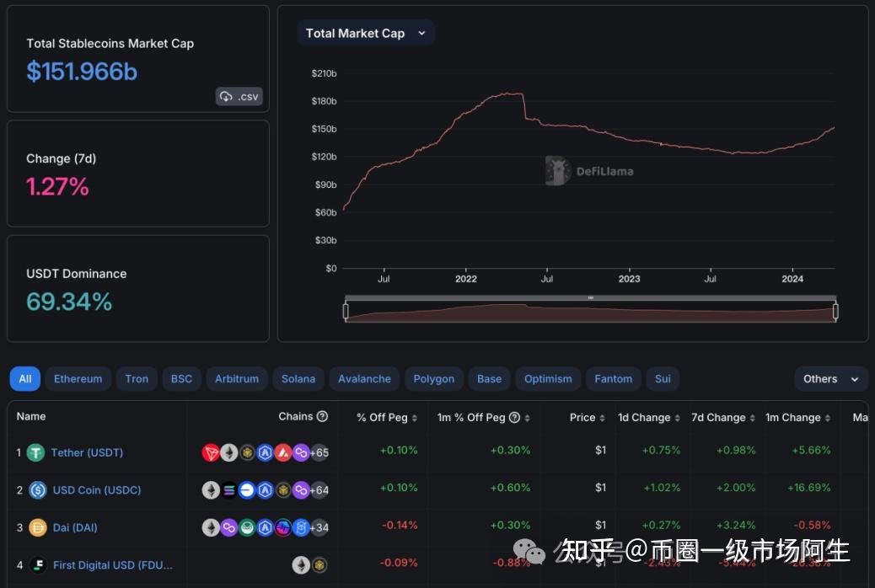Filter stablecoins by Tron
875x588 pixels.
(137, 379)
